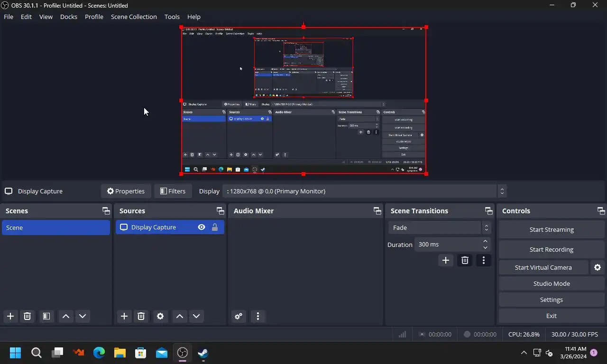Open Virtual Camera settings gear

click(598, 267)
